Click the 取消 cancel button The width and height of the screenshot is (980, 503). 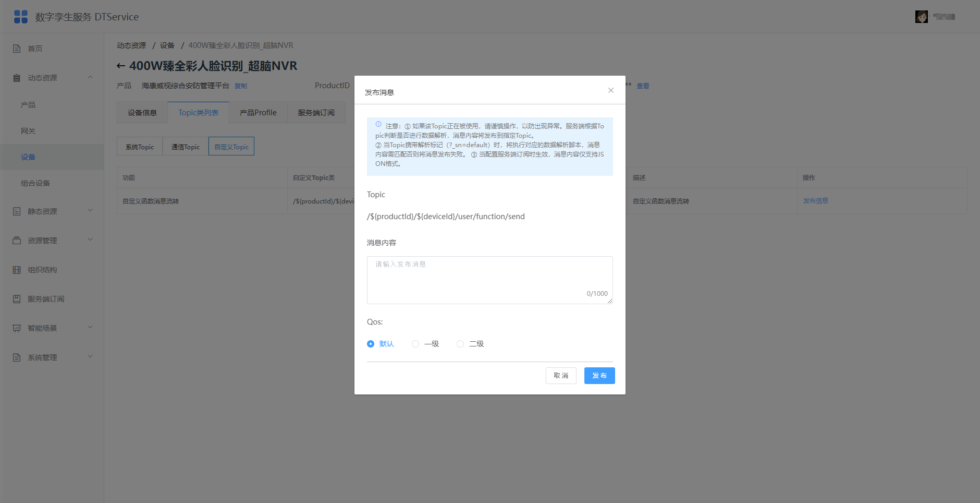pos(561,376)
